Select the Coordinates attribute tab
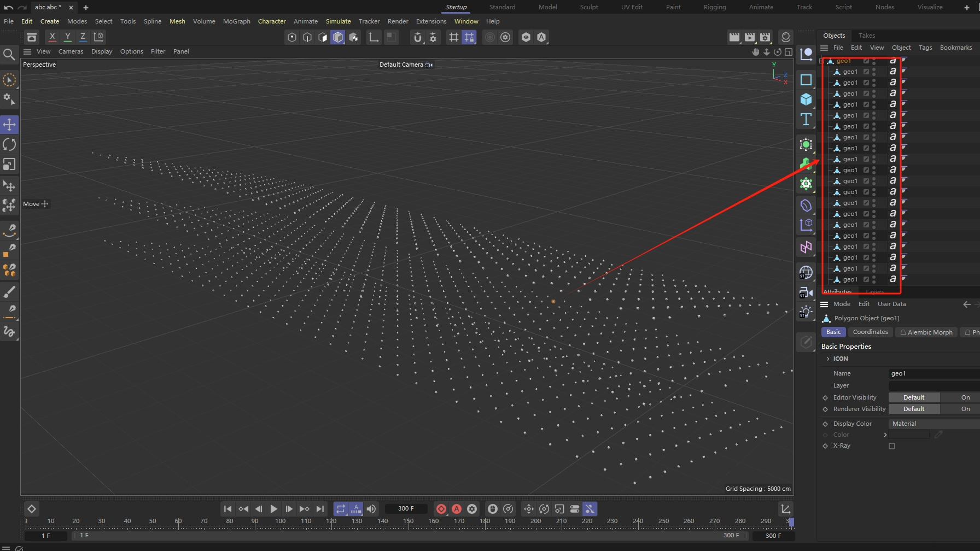Image resolution: width=980 pixels, height=551 pixels. [x=870, y=332]
